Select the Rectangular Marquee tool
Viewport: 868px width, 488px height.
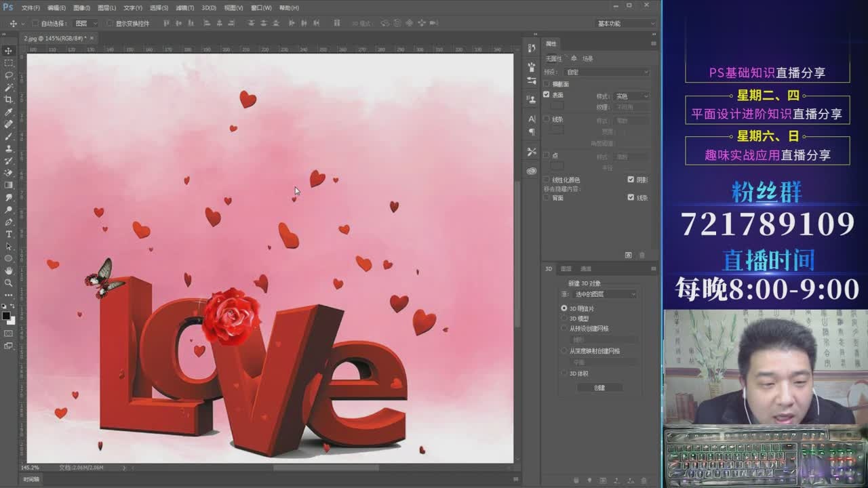(9, 63)
